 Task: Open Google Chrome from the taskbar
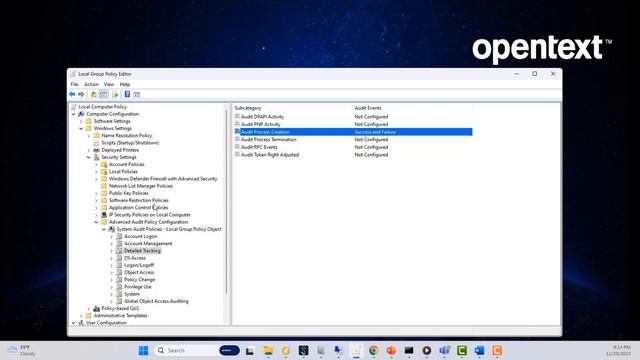[x=373, y=350]
